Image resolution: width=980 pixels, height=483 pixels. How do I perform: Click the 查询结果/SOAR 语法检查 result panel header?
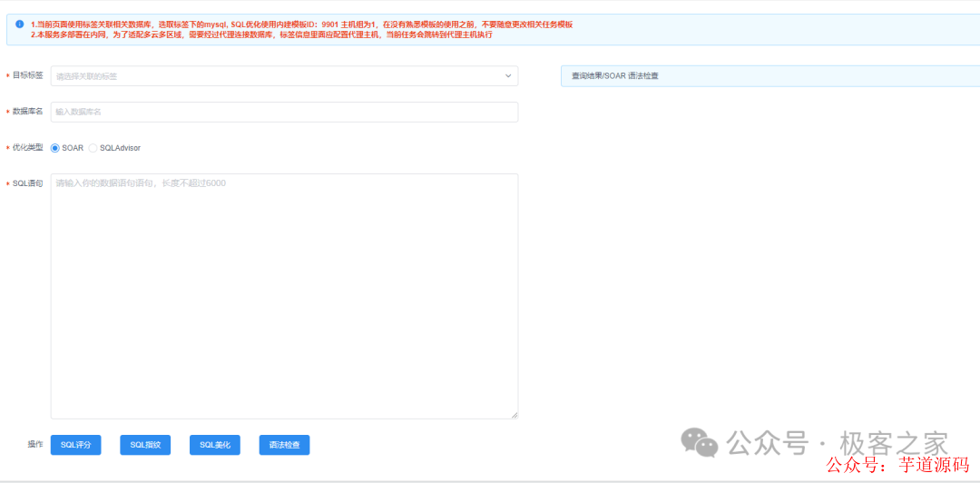click(770, 76)
